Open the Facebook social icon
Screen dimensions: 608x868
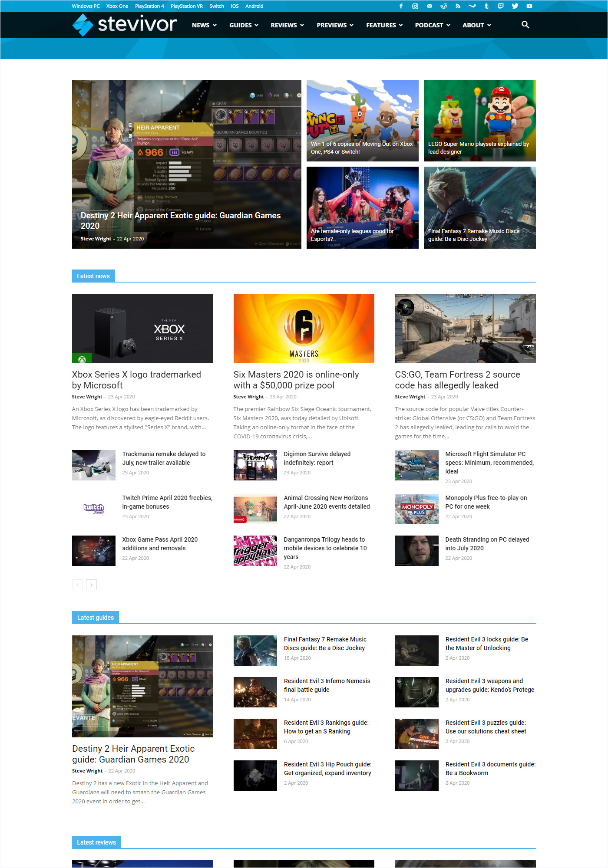coord(401,6)
